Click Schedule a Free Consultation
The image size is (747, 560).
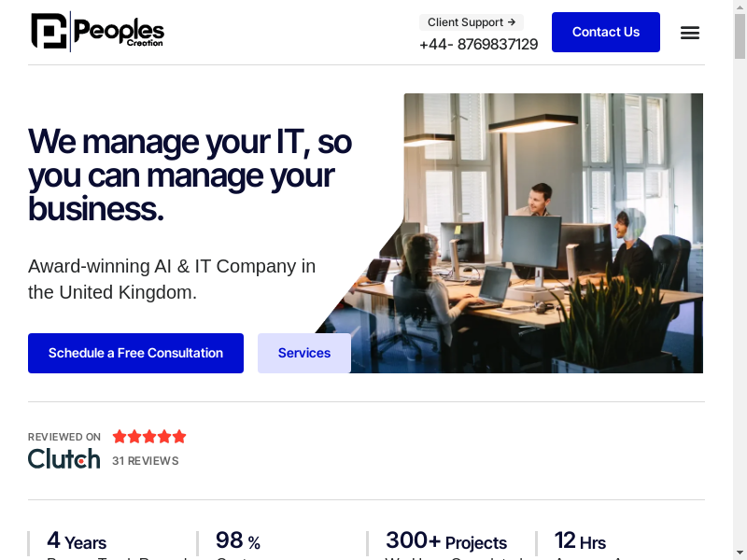135,353
